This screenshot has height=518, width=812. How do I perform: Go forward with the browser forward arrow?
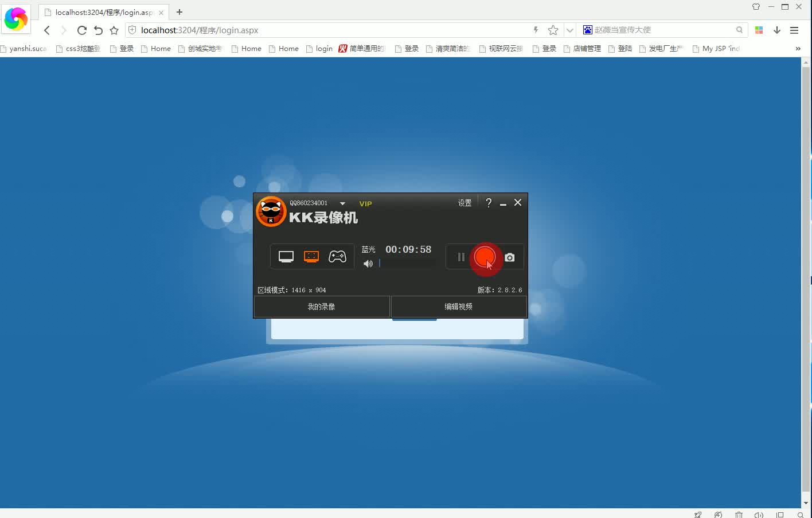[64, 30]
